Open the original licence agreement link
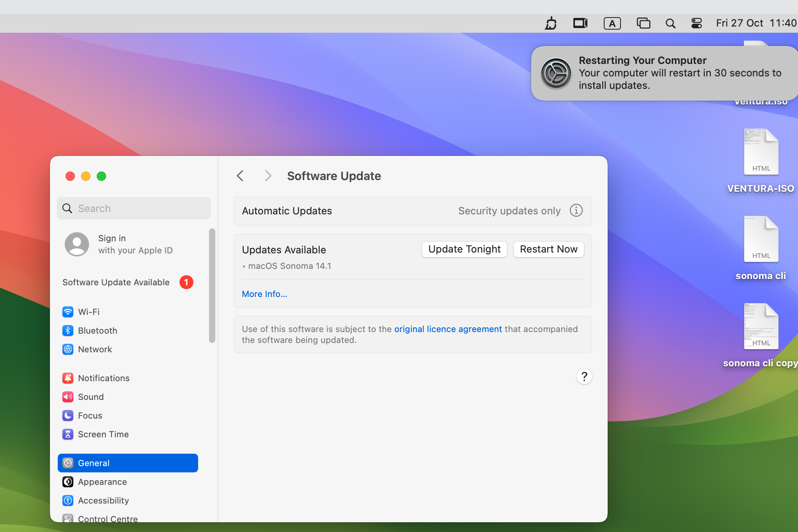 [x=448, y=329]
